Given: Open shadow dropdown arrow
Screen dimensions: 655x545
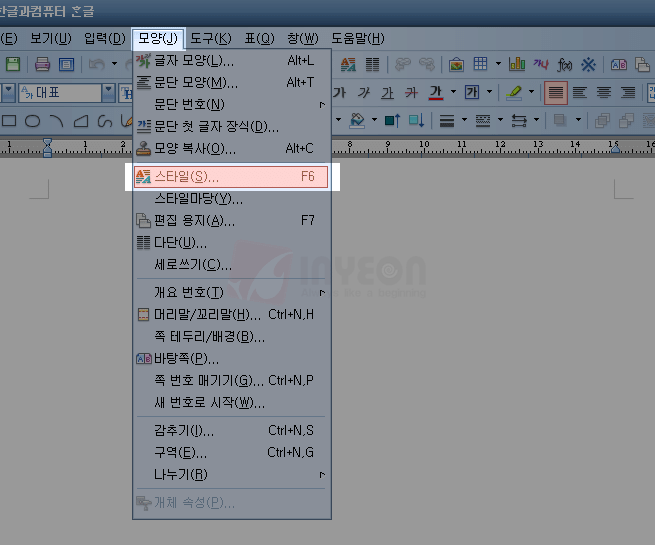Looking at the screenshot, I should [x=578, y=120].
